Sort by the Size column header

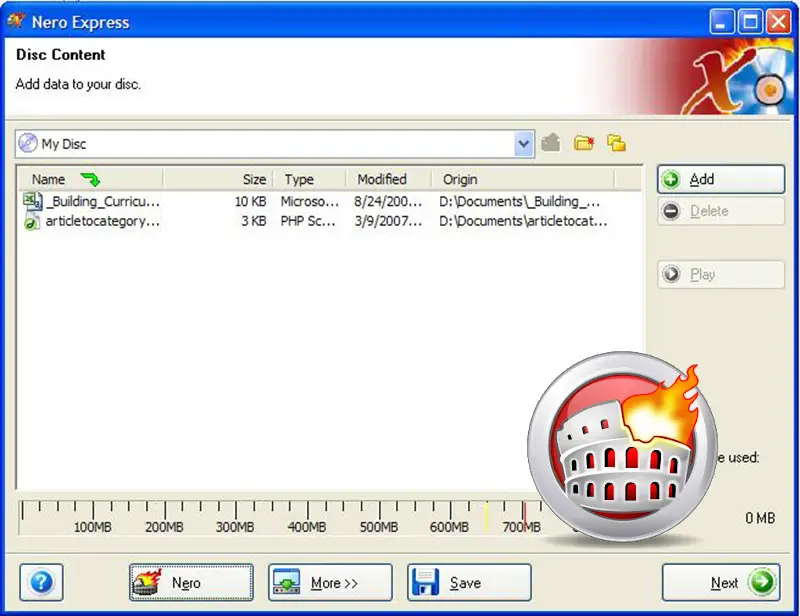pyautogui.click(x=218, y=179)
